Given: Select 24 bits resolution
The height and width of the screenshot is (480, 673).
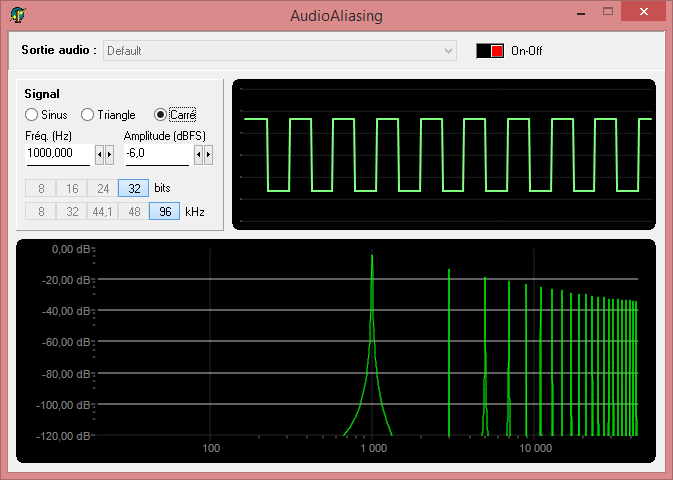Looking at the screenshot, I should [103, 188].
